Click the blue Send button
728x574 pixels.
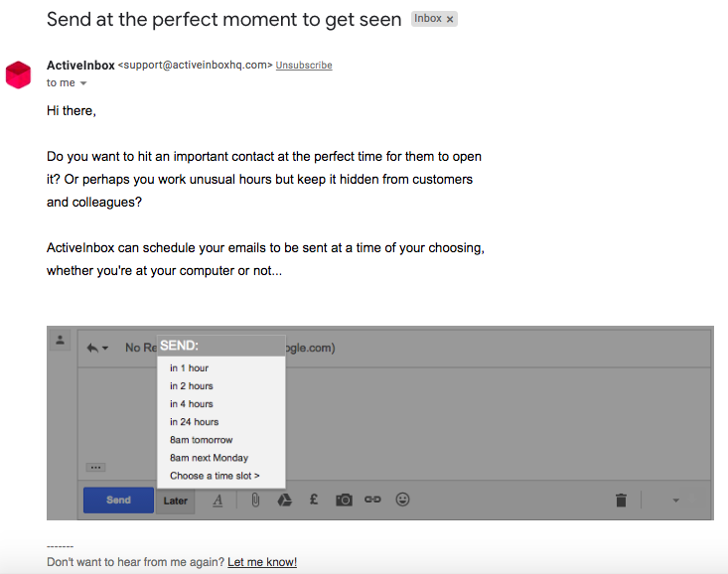[x=118, y=501]
